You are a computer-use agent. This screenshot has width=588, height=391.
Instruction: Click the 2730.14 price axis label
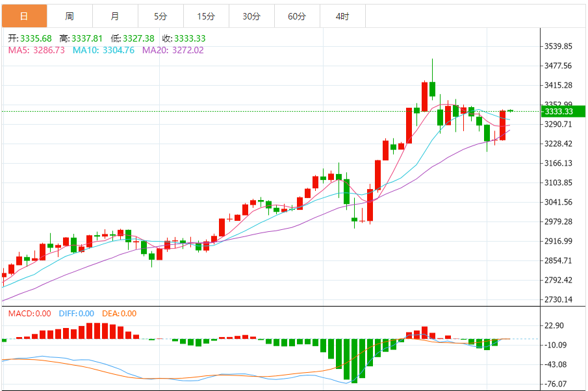[558, 299]
